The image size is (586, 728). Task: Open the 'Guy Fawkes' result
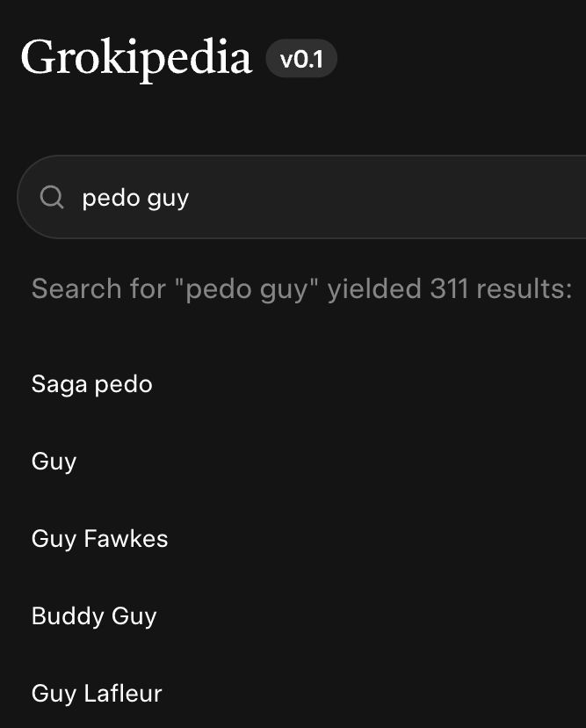pos(99,538)
